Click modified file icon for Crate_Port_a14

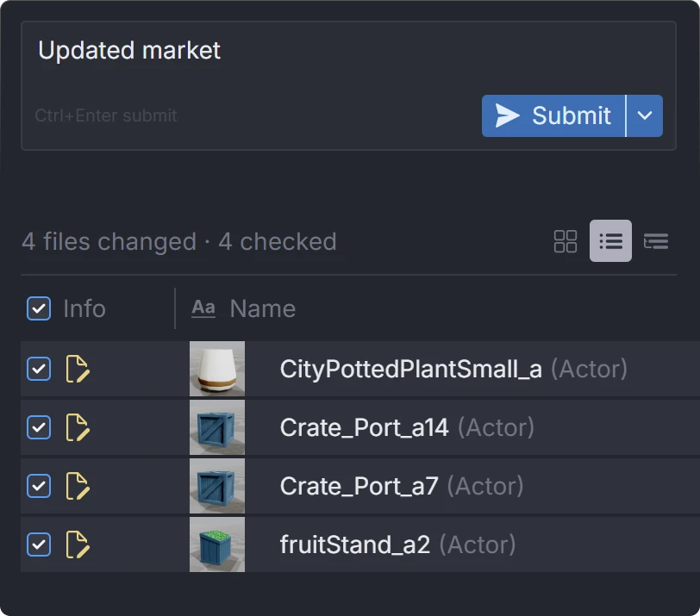point(78,427)
